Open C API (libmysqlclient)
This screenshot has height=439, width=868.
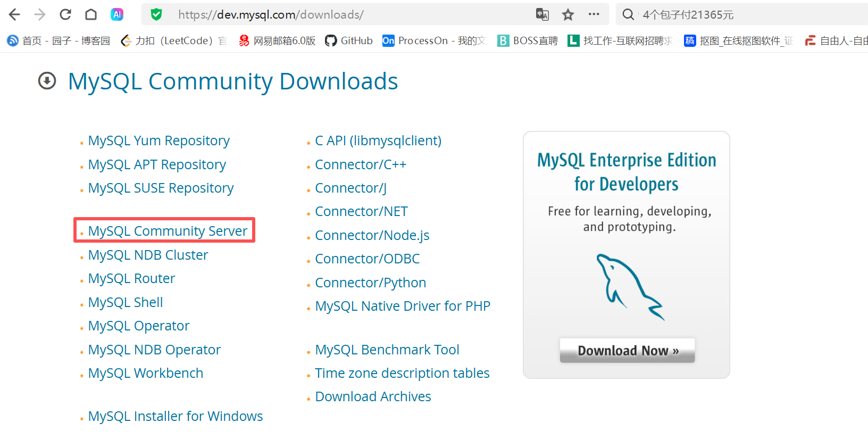click(x=378, y=140)
